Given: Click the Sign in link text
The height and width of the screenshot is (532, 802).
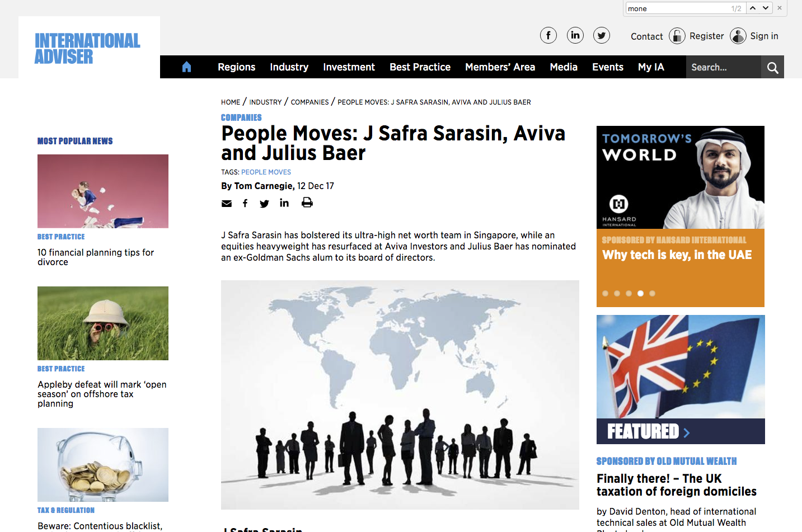Looking at the screenshot, I should click(764, 36).
